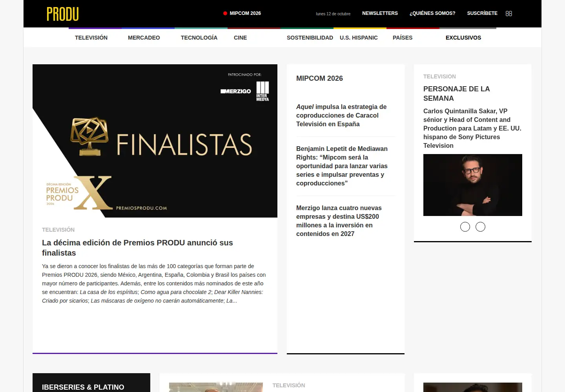Click TELEVISION label above Personaje de la Semana
This screenshot has height=392, width=565.
(439, 76)
